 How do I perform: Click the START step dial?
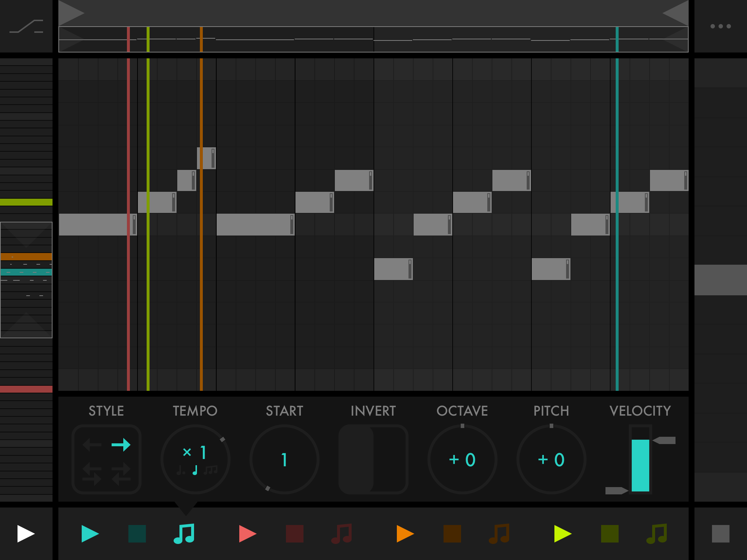284,459
